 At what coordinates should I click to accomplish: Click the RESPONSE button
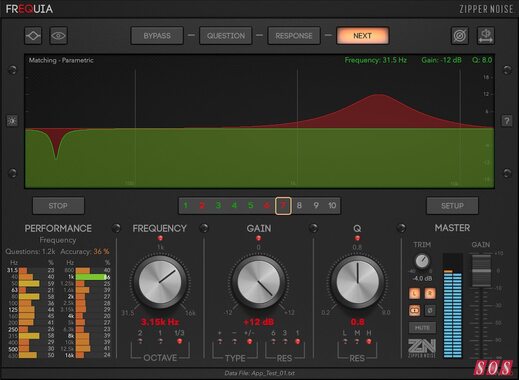[294, 36]
